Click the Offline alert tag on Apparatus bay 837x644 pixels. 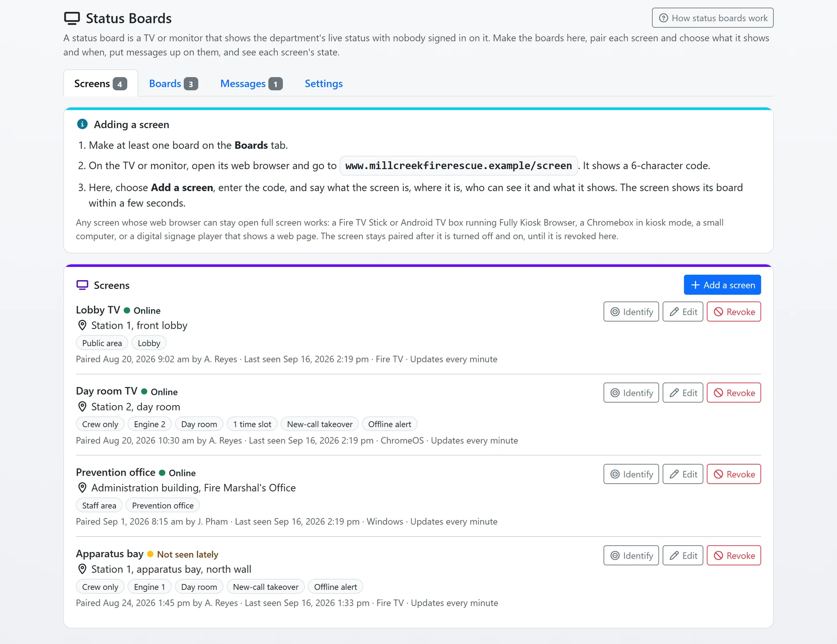coord(336,587)
